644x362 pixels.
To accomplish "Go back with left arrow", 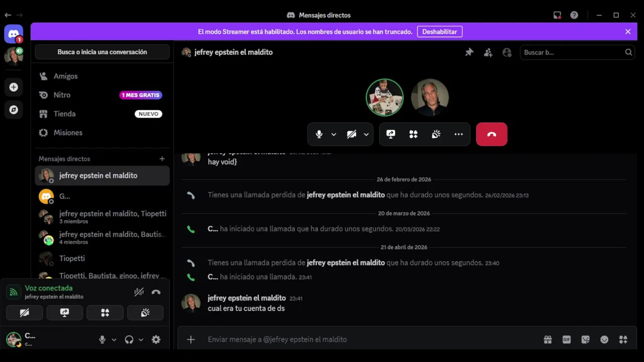I will pyautogui.click(x=8, y=15).
